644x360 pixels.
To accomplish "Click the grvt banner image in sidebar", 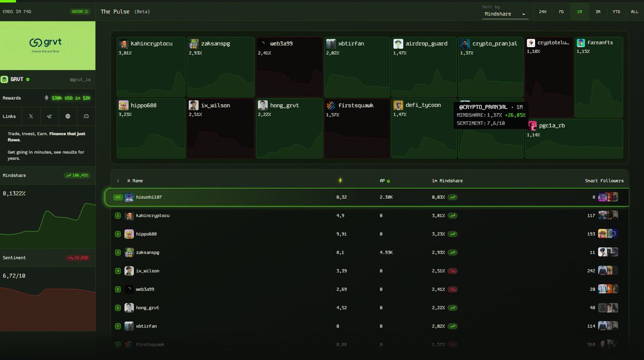I will (x=48, y=46).
